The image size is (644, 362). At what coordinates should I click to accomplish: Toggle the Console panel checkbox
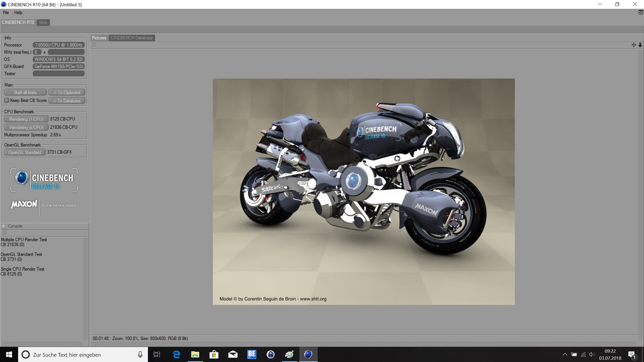point(4,226)
